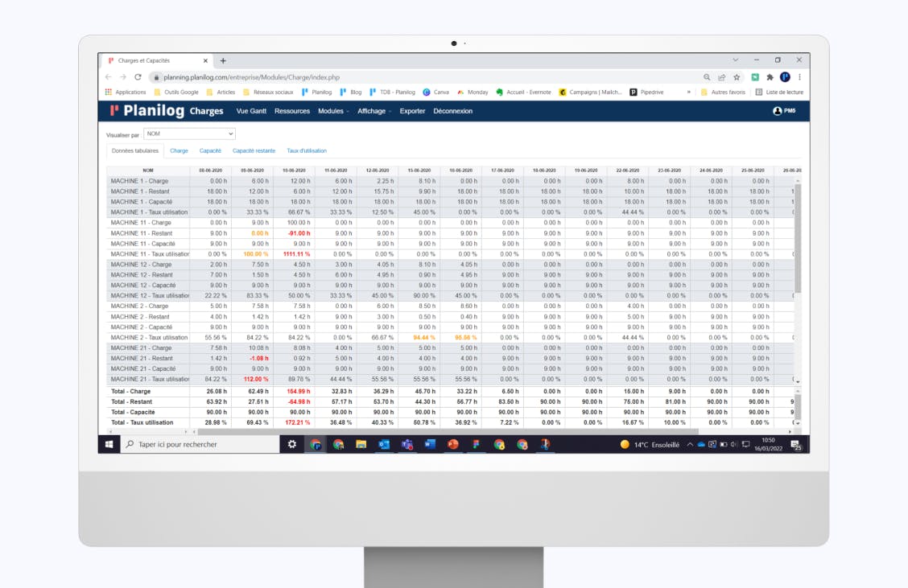Image resolution: width=908 pixels, height=588 pixels.
Task: Open the Monday bookmark
Action: click(473, 92)
